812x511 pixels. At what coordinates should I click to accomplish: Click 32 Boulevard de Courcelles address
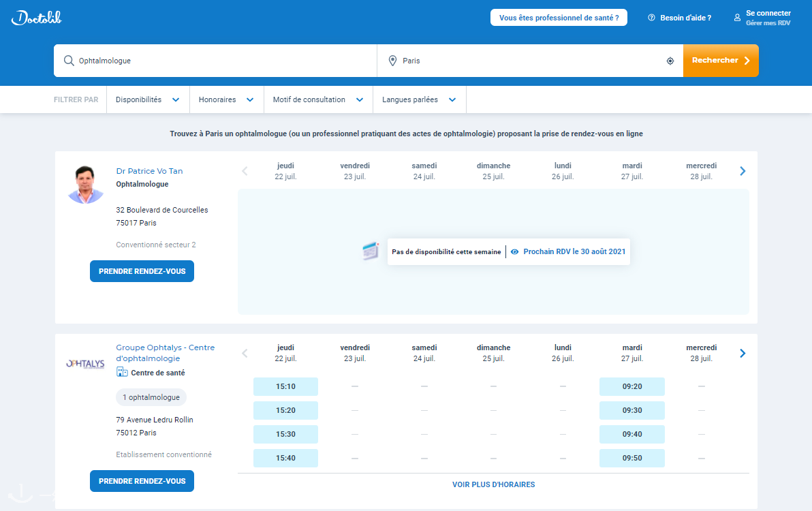point(162,210)
